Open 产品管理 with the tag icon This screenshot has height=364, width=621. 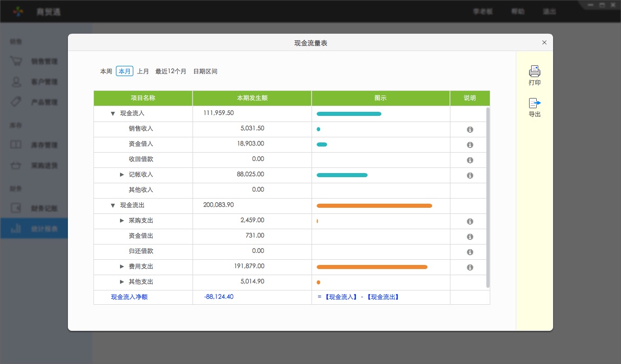coord(17,102)
